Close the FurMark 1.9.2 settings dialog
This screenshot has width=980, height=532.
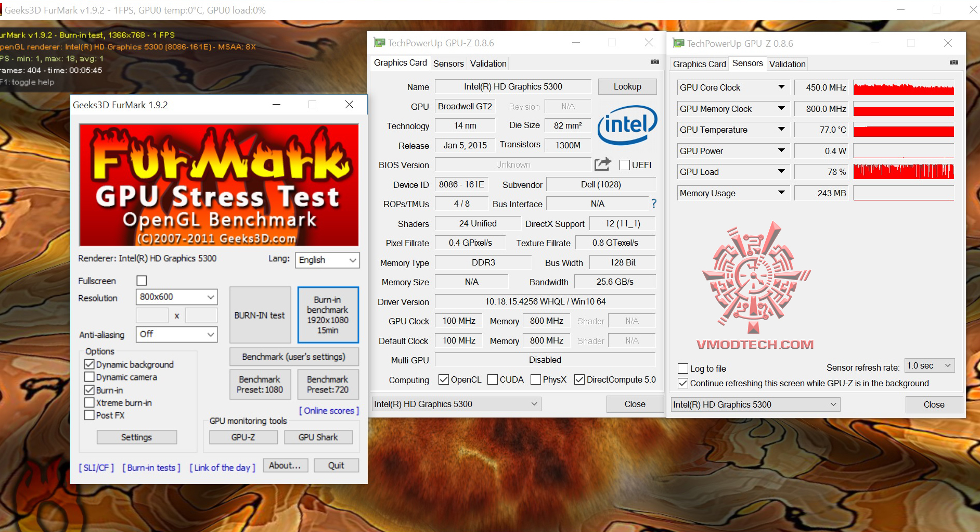(x=350, y=105)
